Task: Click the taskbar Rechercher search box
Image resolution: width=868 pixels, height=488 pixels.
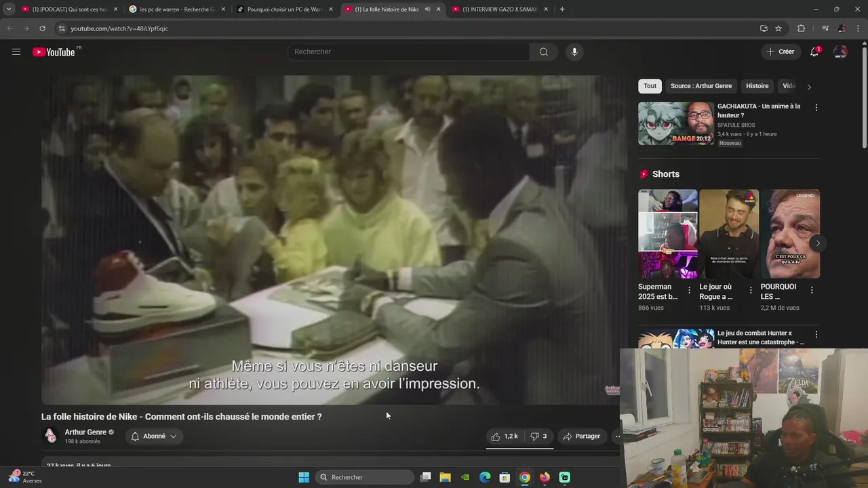Action: (x=366, y=477)
